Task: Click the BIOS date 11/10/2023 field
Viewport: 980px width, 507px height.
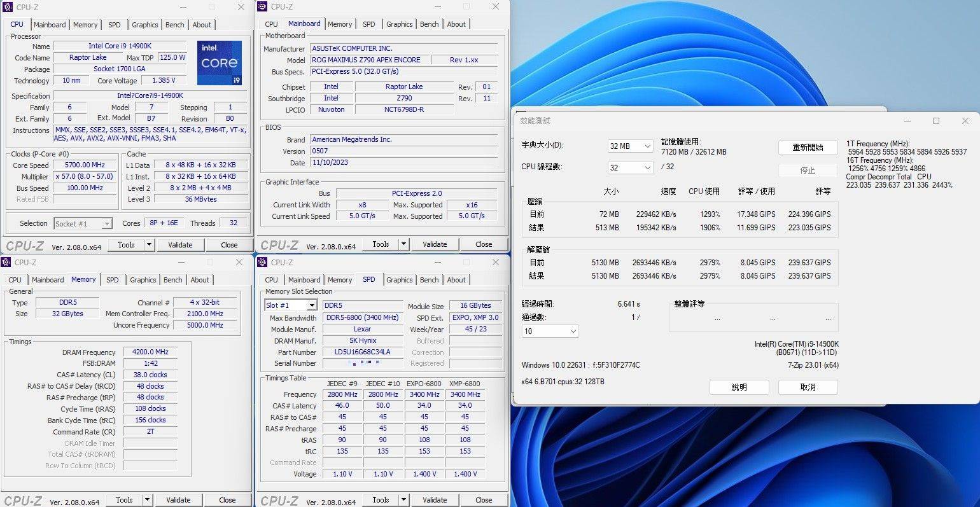Action: [403, 162]
